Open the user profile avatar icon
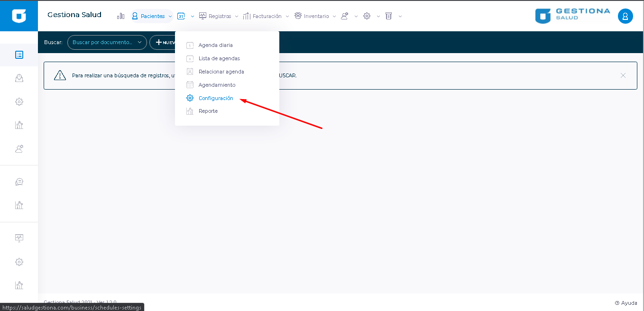Screen dimensions: 644x311 [625, 16]
